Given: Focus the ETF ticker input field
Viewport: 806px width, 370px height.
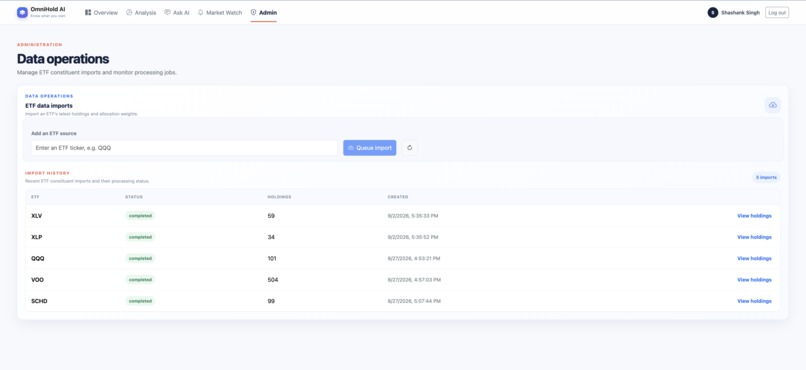Looking at the screenshot, I should tap(184, 147).
